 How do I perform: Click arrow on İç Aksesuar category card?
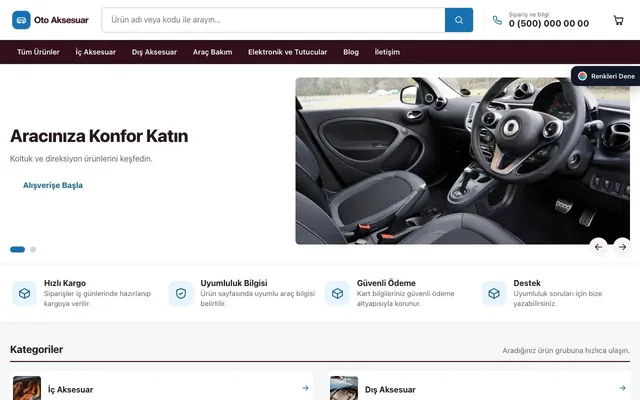click(x=305, y=388)
